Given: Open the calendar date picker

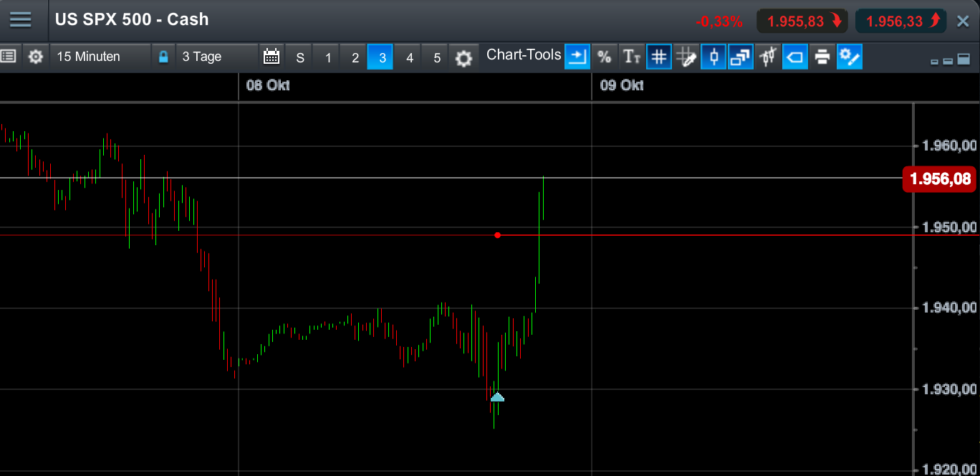Looking at the screenshot, I should [271, 56].
